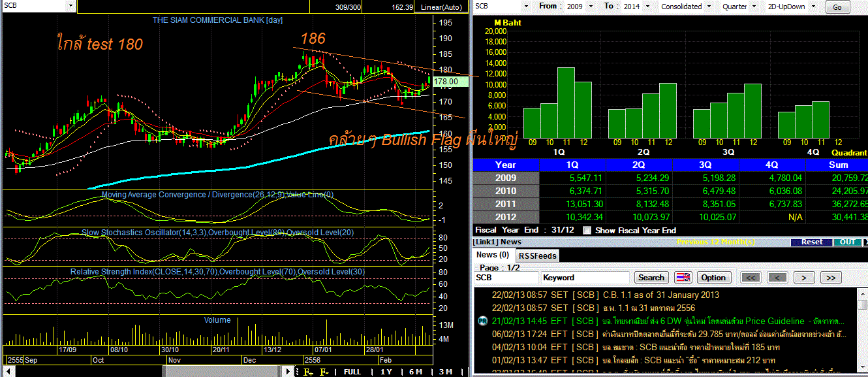
Task: Select the 6M chart range
Action: point(416,372)
